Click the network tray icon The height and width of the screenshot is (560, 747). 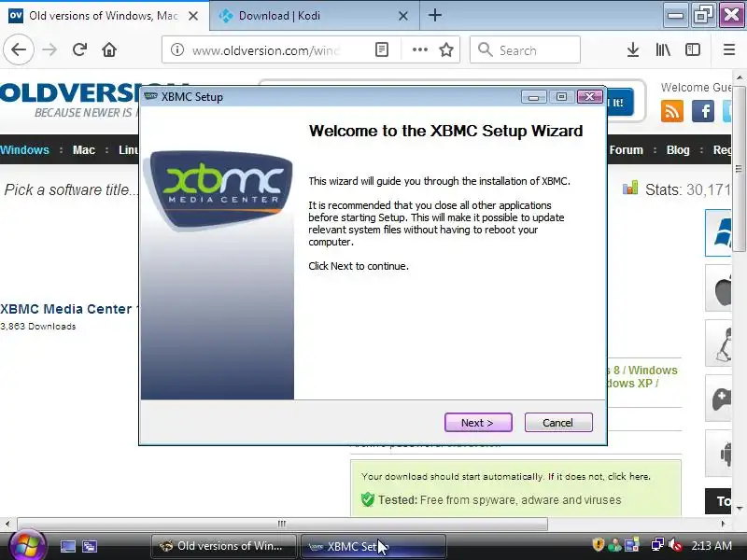658,545
